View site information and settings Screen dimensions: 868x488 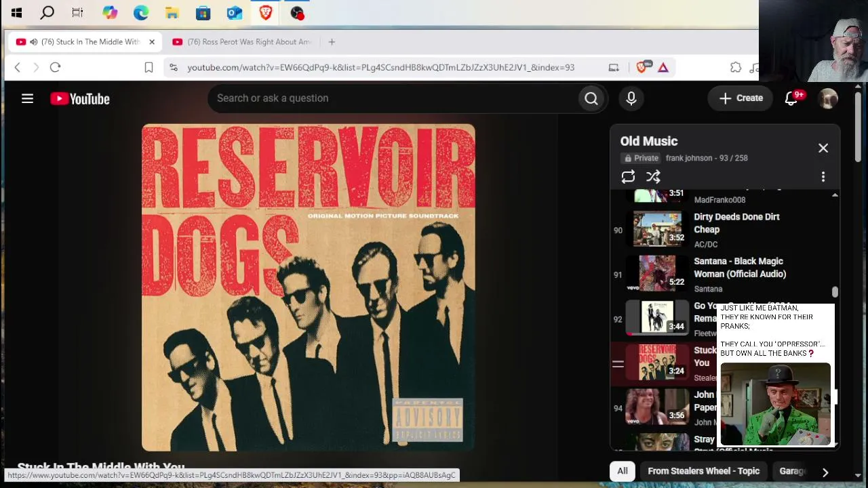(174, 67)
